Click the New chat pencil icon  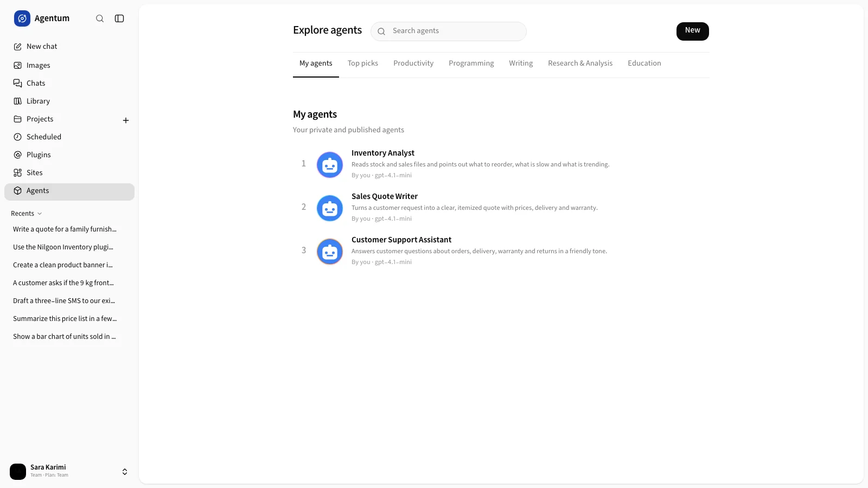pyautogui.click(x=18, y=47)
